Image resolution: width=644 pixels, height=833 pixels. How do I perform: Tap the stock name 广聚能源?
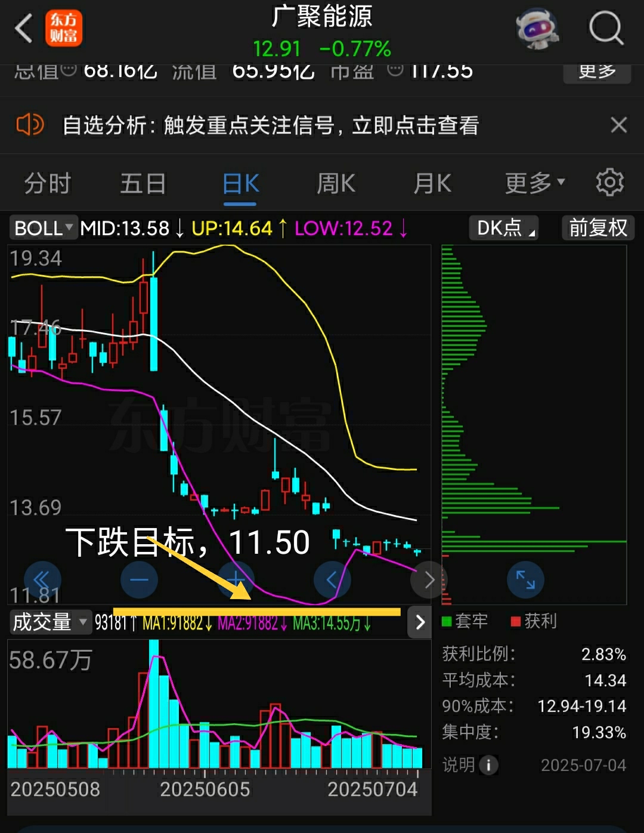click(x=322, y=16)
